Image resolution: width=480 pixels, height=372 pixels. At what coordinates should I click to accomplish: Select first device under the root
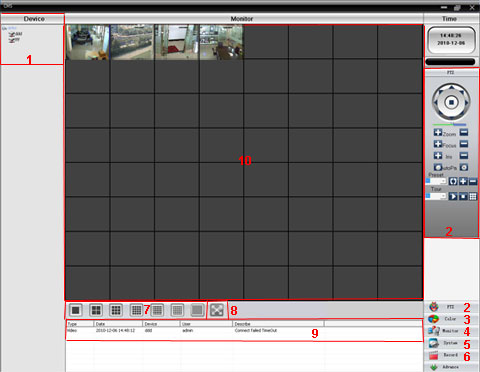tap(15, 34)
